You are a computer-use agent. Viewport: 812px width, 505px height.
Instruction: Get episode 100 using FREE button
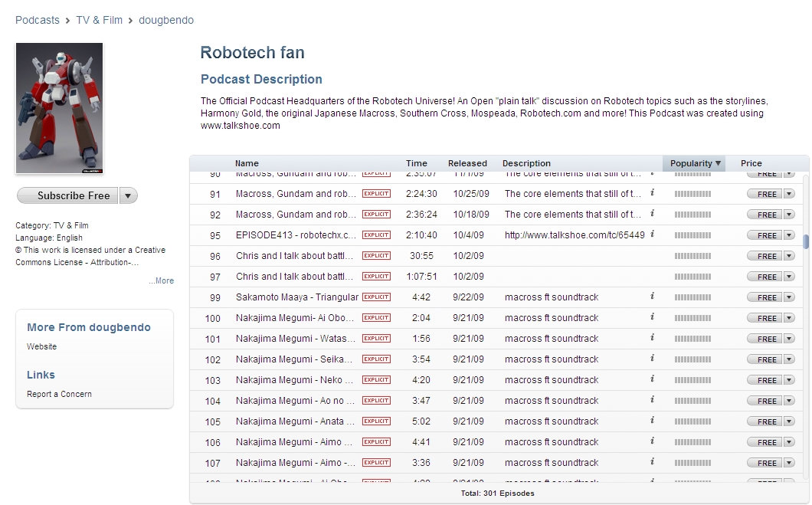(765, 319)
